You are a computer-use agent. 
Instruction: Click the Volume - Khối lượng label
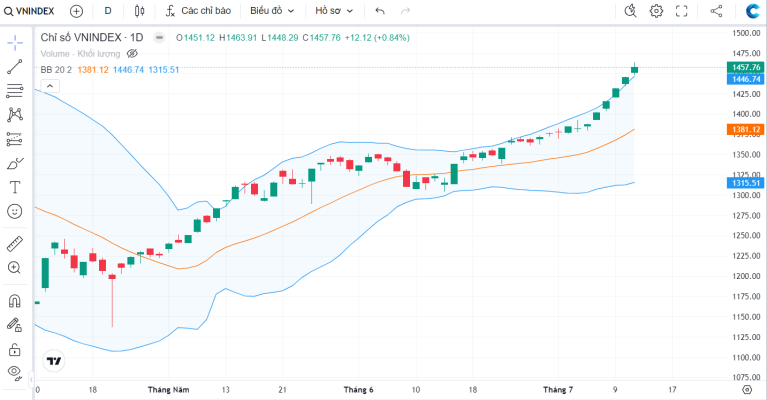pyautogui.click(x=80, y=54)
